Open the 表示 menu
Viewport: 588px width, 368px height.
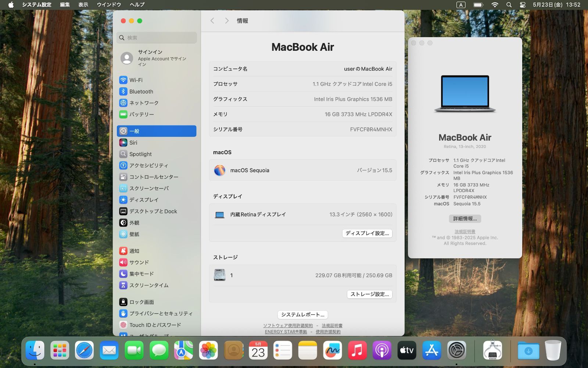pos(83,5)
